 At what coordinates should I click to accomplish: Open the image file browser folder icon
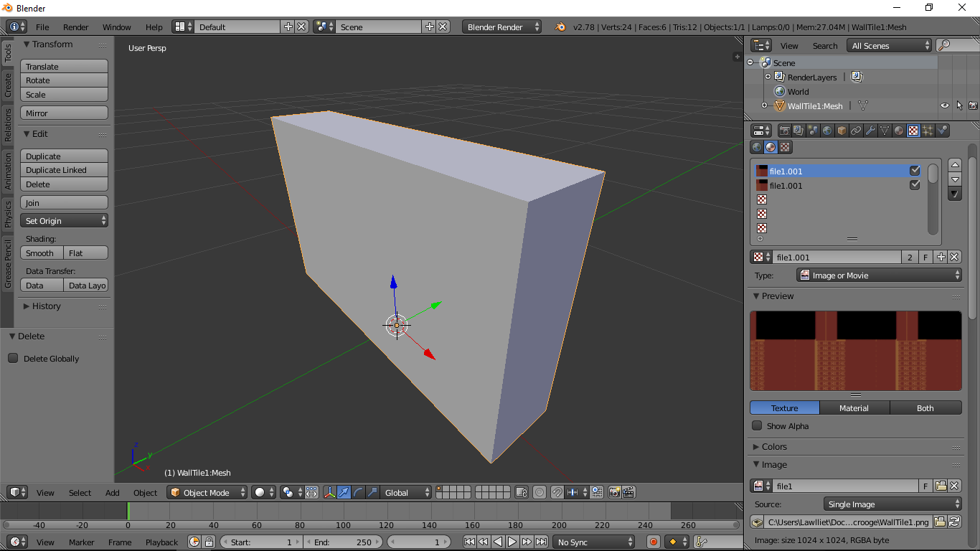[940, 522]
